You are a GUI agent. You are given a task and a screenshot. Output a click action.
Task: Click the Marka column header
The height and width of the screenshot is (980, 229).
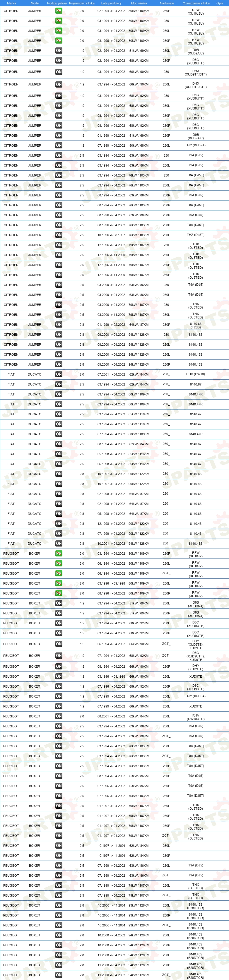11,3
